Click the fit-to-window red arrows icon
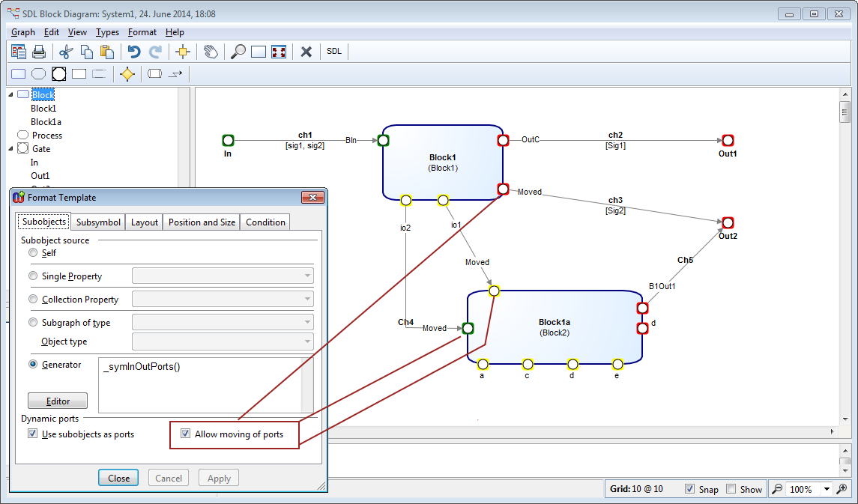The image size is (858, 504). (279, 52)
